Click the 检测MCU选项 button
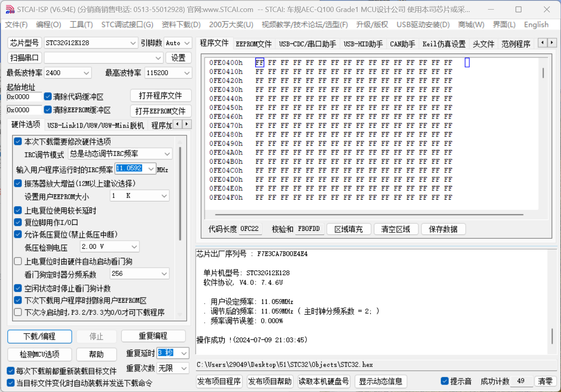The image size is (561, 392). pos(40,354)
